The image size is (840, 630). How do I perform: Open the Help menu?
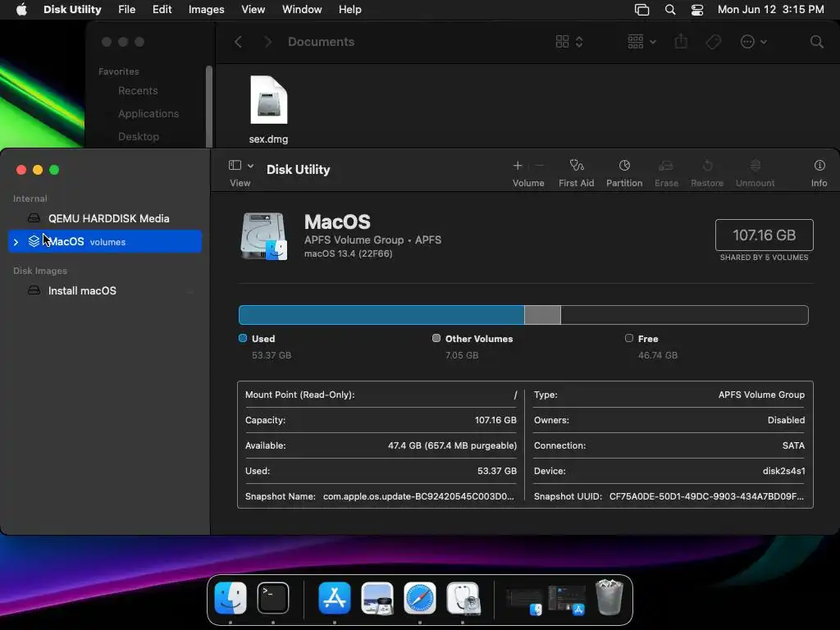[349, 10]
